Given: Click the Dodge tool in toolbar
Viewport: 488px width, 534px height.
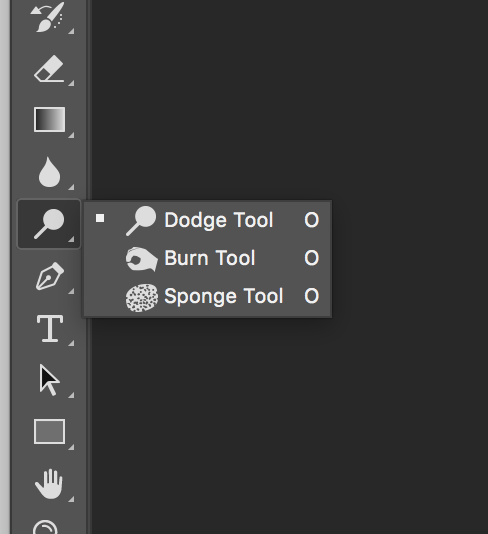Looking at the screenshot, I should pyautogui.click(x=49, y=224).
